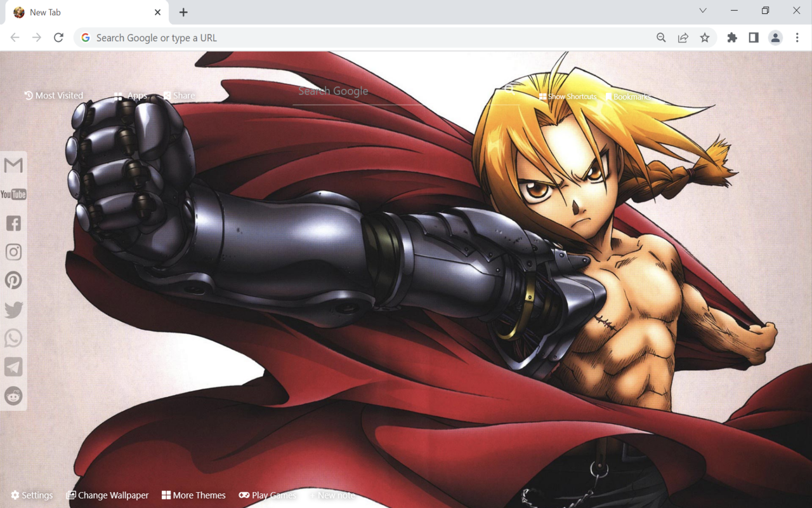Open Gmail from the sidebar

click(x=13, y=166)
